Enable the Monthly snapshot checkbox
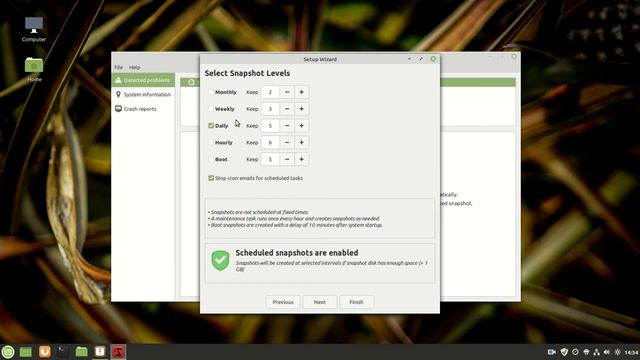 tap(211, 92)
